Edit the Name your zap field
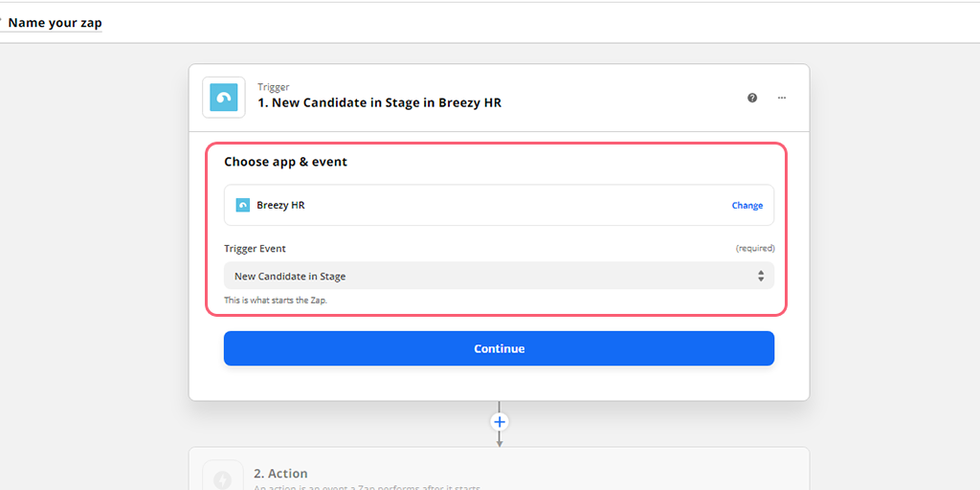The image size is (980, 490). (x=55, y=23)
